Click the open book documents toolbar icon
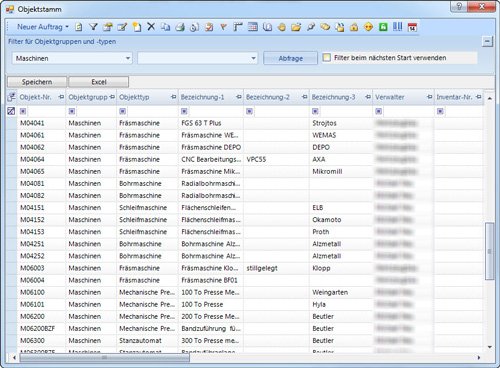The height and width of the screenshot is (368, 500). click(x=267, y=27)
